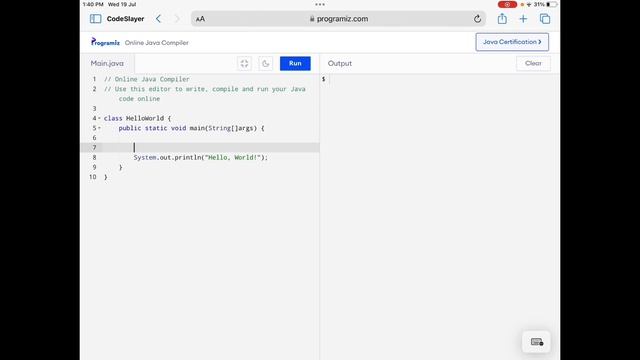Toggle fullscreen editor mode icon
Screen dimensions: 640x360
click(x=244, y=63)
